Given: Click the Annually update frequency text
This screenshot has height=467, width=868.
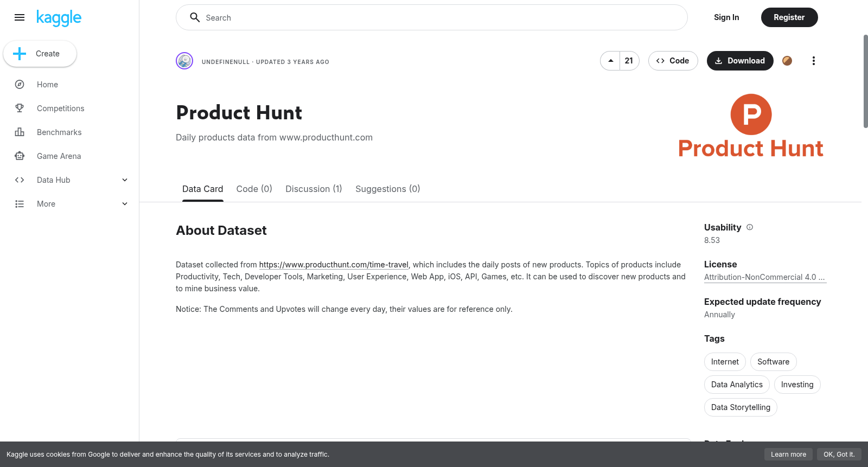Looking at the screenshot, I should [719, 315].
